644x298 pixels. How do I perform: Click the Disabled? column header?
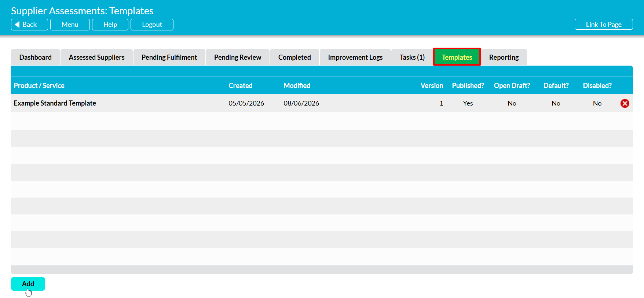tap(597, 85)
